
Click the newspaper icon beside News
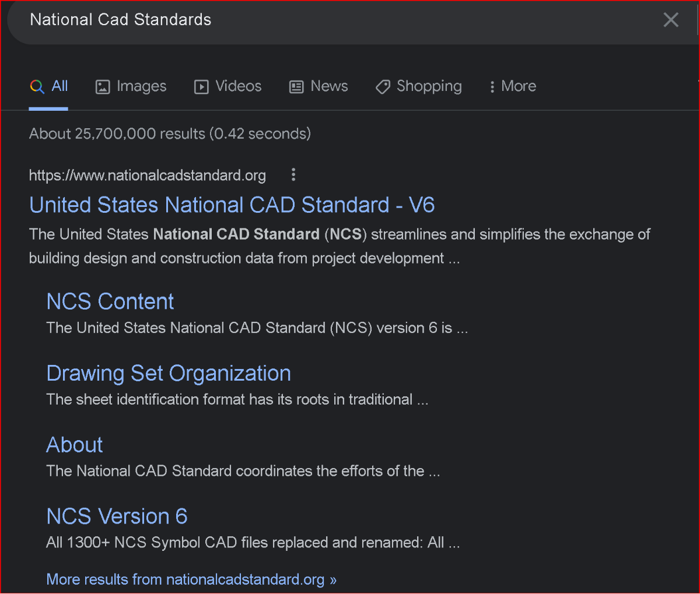click(x=296, y=87)
